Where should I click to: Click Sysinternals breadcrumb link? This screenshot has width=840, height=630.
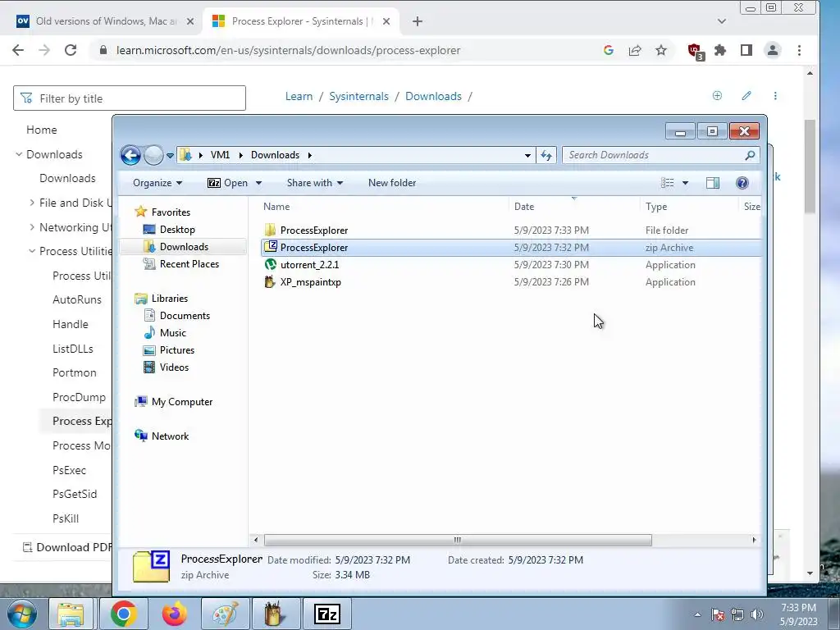[359, 97]
